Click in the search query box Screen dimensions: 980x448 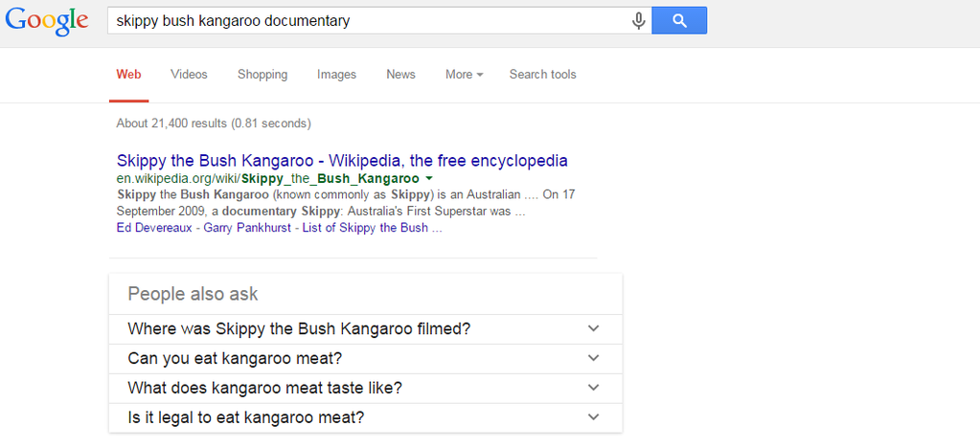[364, 20]
